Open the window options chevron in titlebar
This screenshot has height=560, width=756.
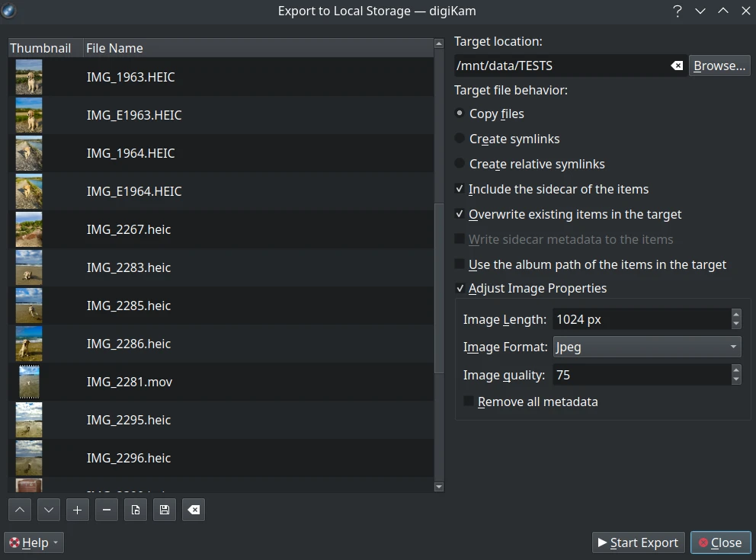(700, 11)
